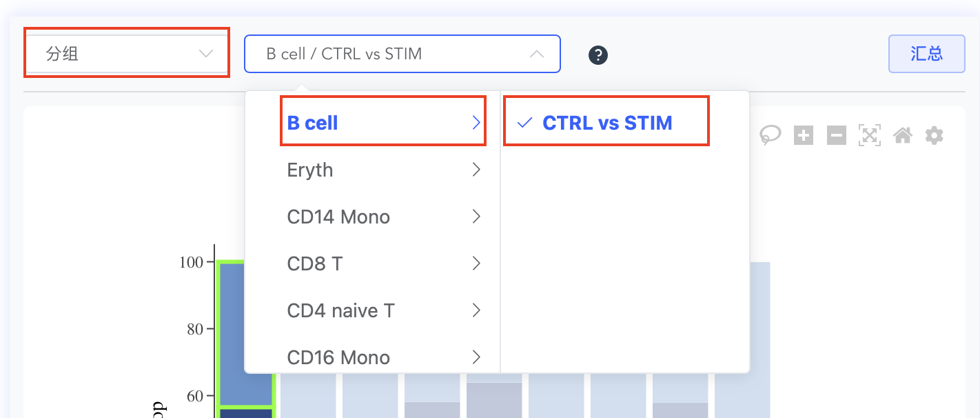Collapse the B cell / CTRL vs STIM selector
The image size is (980, 418).
tap(402, 54)
